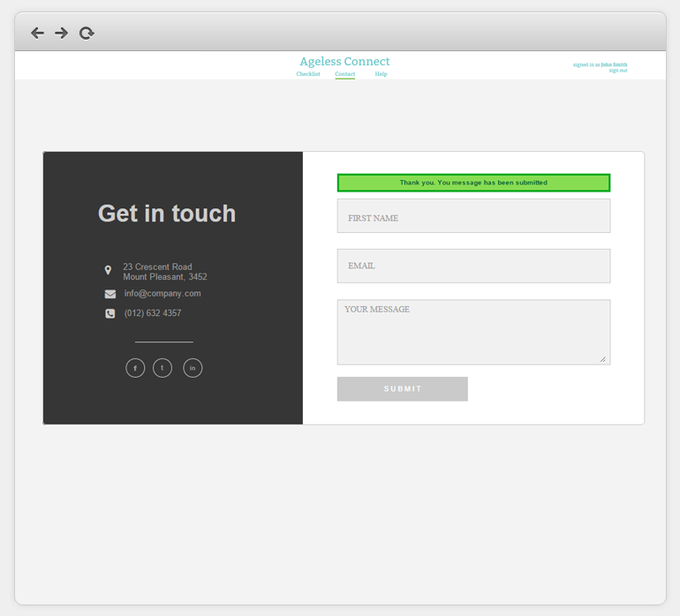The height and width of the screenshot is (616, 680).
Task: Click the envelope email icon
Action: tap(110, 294)
